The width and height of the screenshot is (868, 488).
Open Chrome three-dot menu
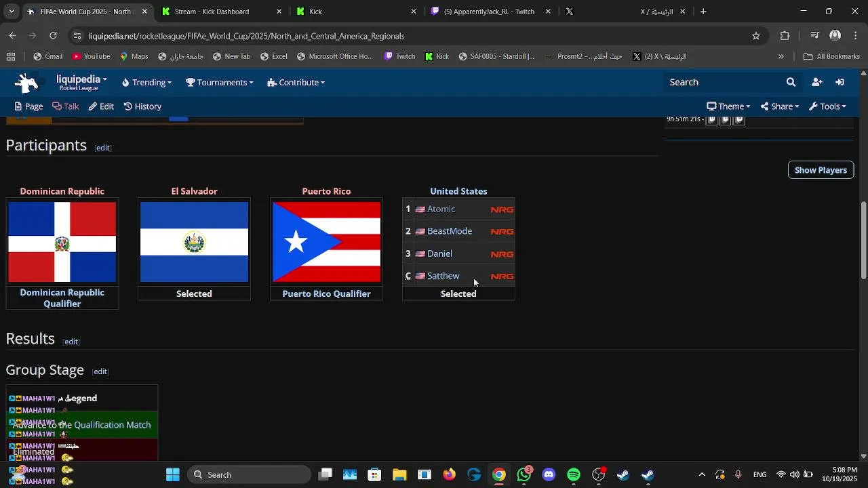pos(856,36)
